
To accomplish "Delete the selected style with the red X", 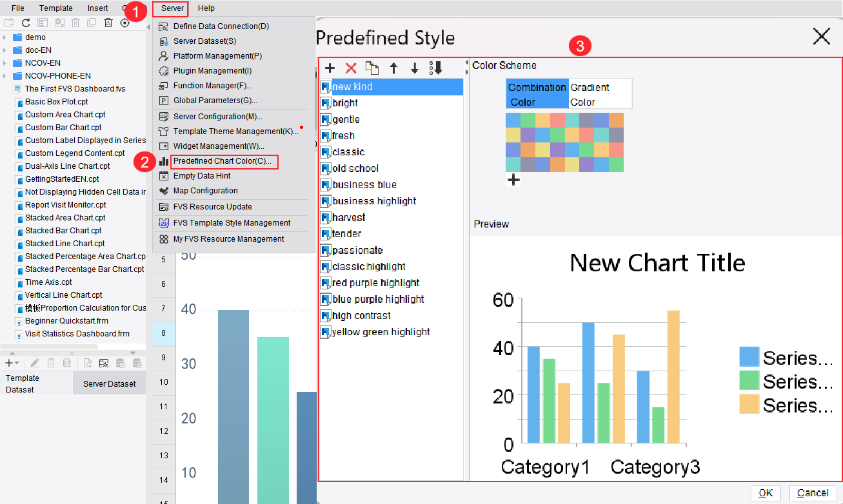I will coord(350,68).
